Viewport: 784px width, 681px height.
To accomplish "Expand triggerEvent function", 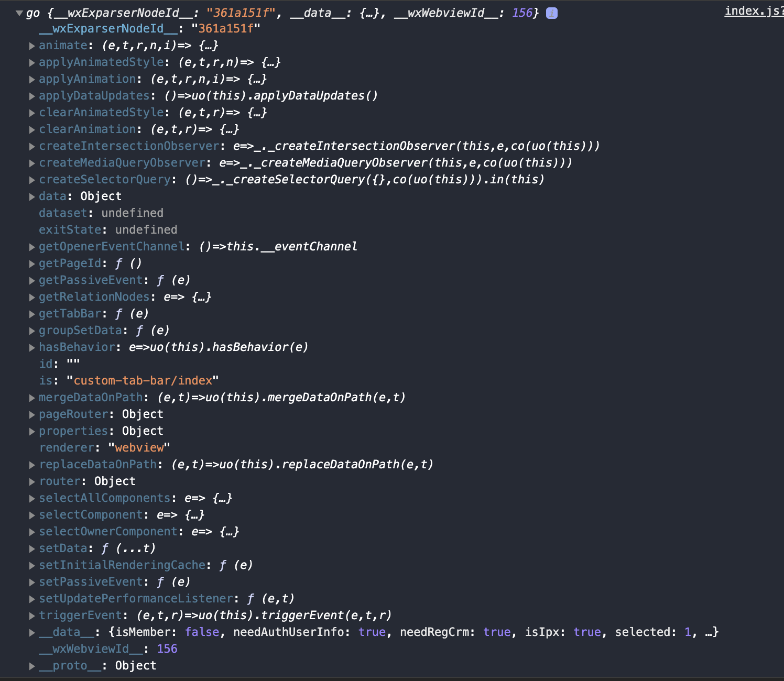I will tap(32, 616).
